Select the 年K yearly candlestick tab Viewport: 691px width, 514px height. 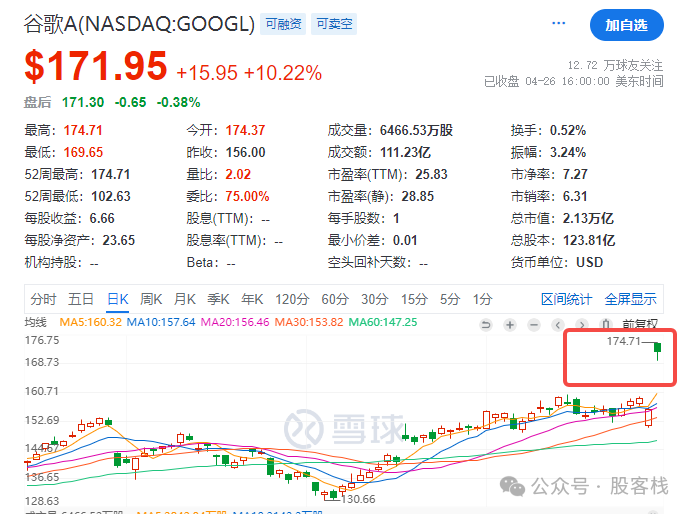(252, 299)
